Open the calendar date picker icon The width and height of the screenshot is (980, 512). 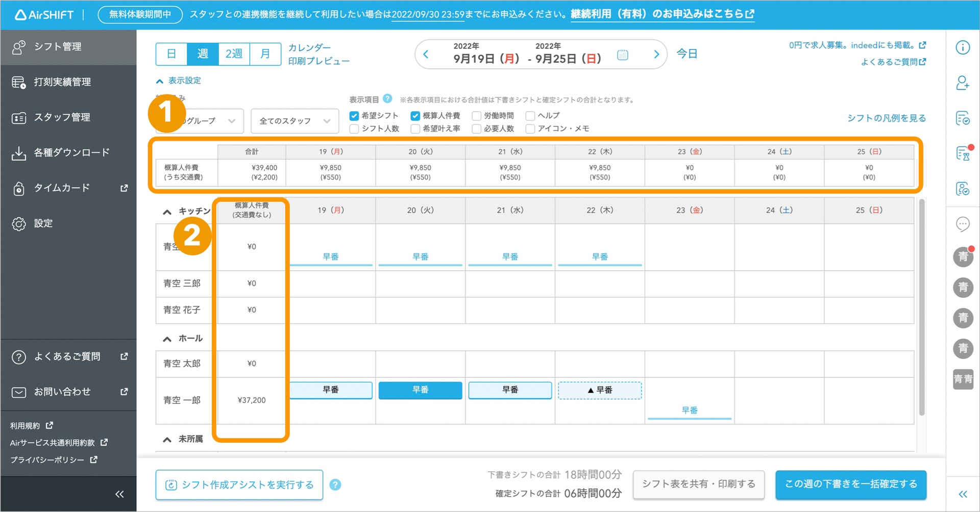pyautogui.click(x=622, y=54)
